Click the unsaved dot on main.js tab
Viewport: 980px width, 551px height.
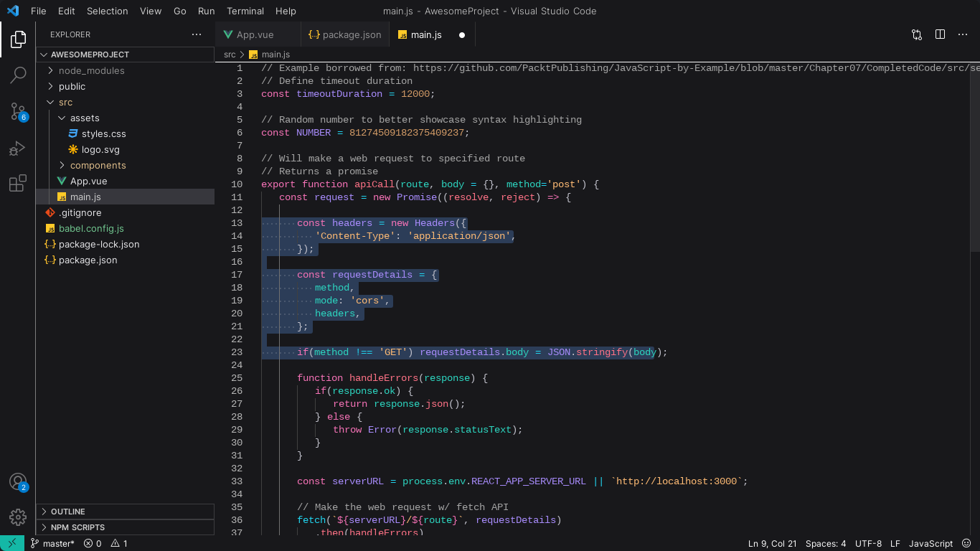pyautogui.click(x=462, y=34)
